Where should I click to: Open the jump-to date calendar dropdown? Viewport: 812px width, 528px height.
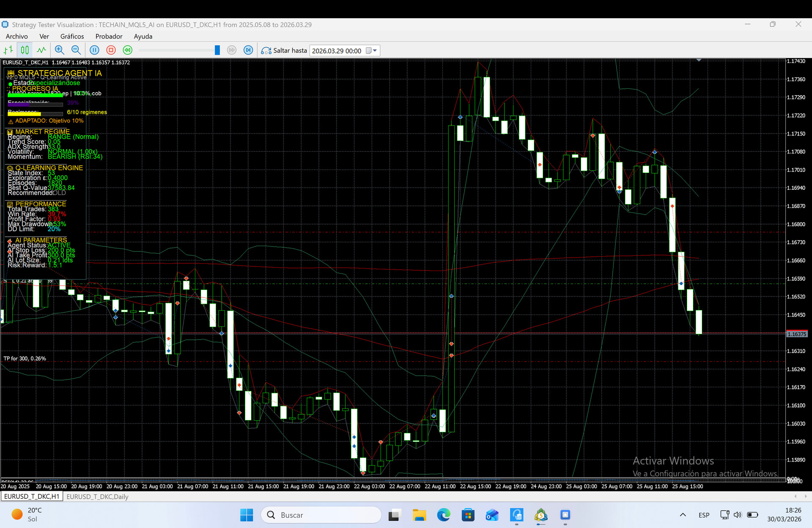coord(371,51)
